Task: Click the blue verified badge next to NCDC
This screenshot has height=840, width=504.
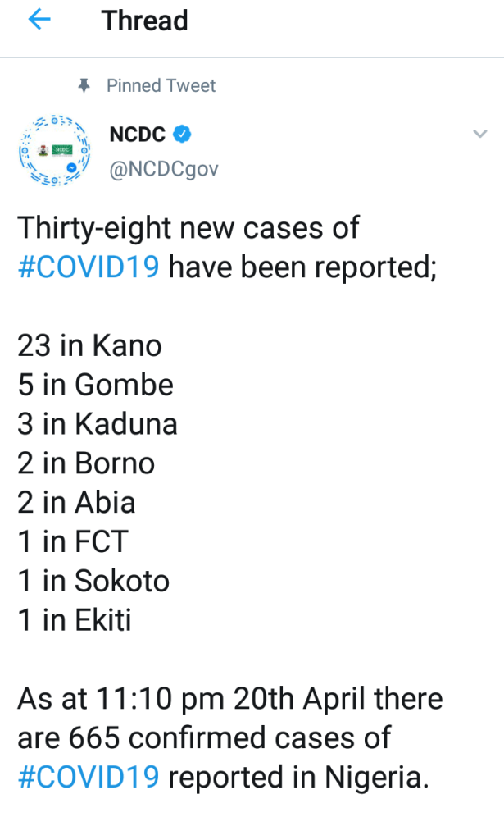Action: [184, 134]
